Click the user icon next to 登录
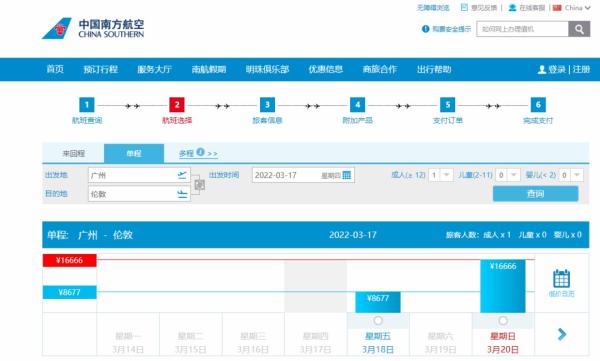The height and width of the screenshot is (361, 600). coord(541,70)
